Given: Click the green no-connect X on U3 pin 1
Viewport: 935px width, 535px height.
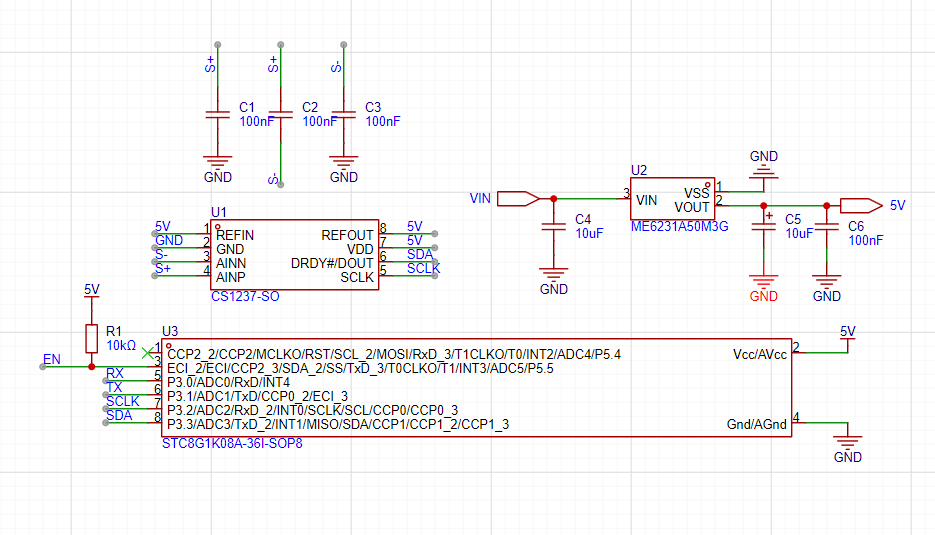Looking at the screenshot, I should point(147,353).
